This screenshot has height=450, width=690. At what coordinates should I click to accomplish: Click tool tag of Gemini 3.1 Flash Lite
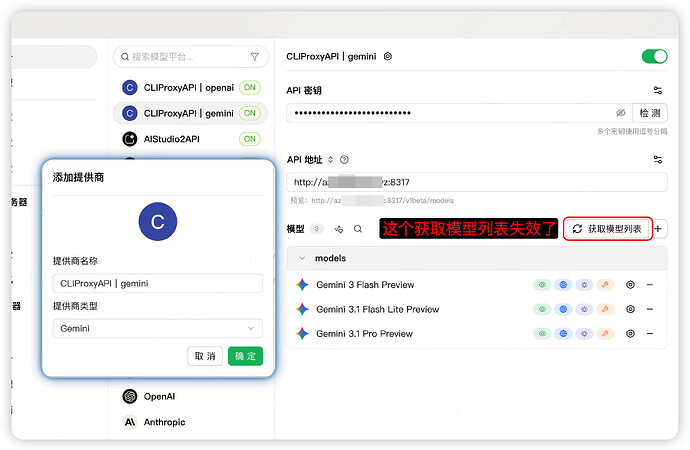605,309
